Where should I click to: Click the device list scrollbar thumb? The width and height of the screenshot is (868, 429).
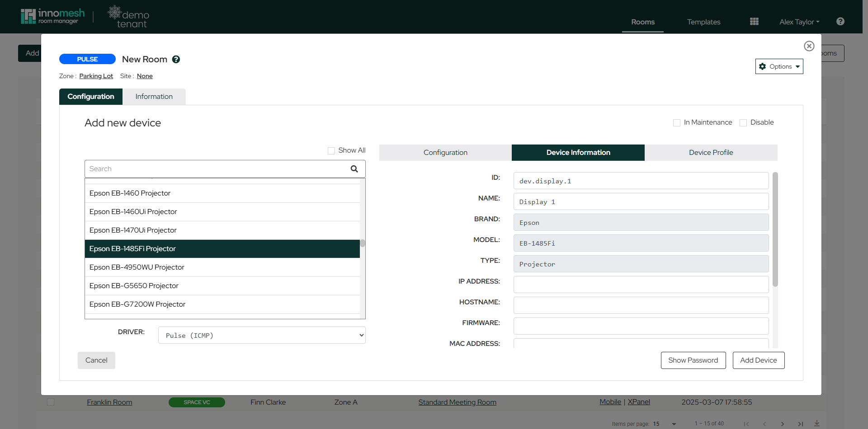pos(363,243)
